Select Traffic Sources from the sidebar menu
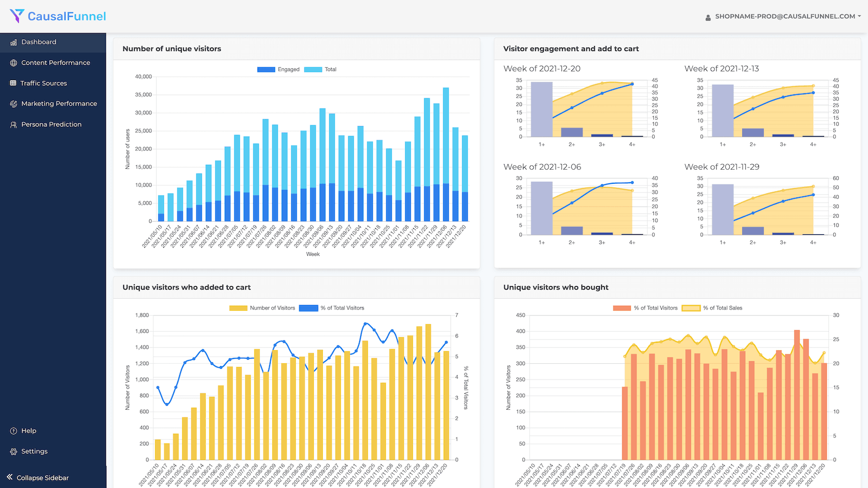868x488 pixels. pyautogui.click(x=43, y=83)
